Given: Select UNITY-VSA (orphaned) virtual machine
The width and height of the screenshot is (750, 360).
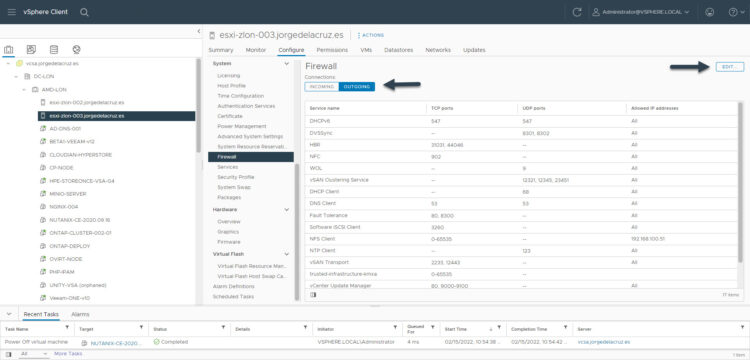Looking at the screenshot, I should pos(77,285).
